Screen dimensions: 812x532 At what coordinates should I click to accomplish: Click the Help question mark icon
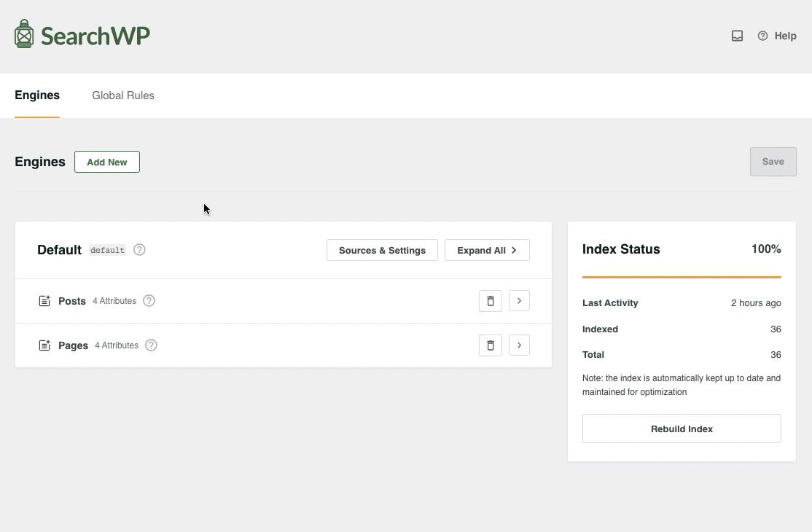coord(762,36)
